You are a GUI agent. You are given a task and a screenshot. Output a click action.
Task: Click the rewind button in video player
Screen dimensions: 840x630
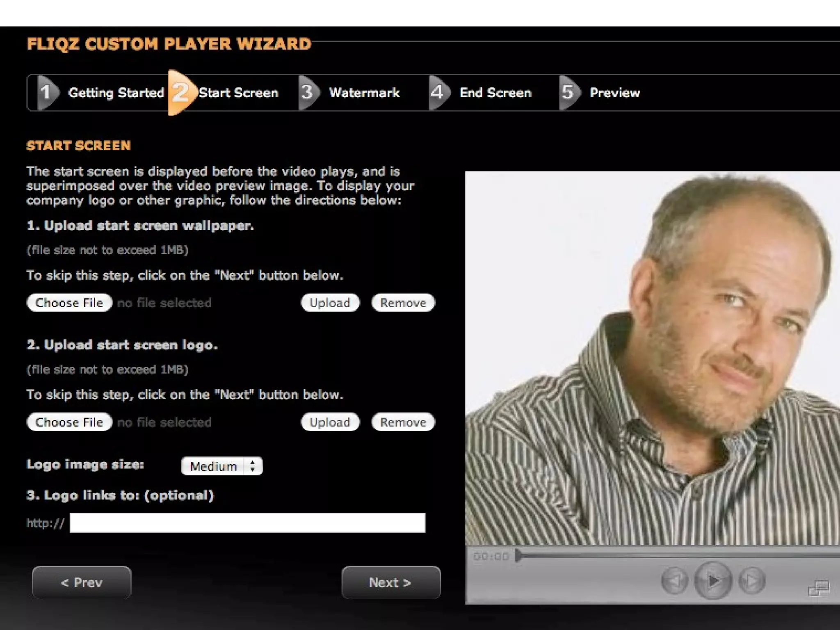tap(674, 580)
